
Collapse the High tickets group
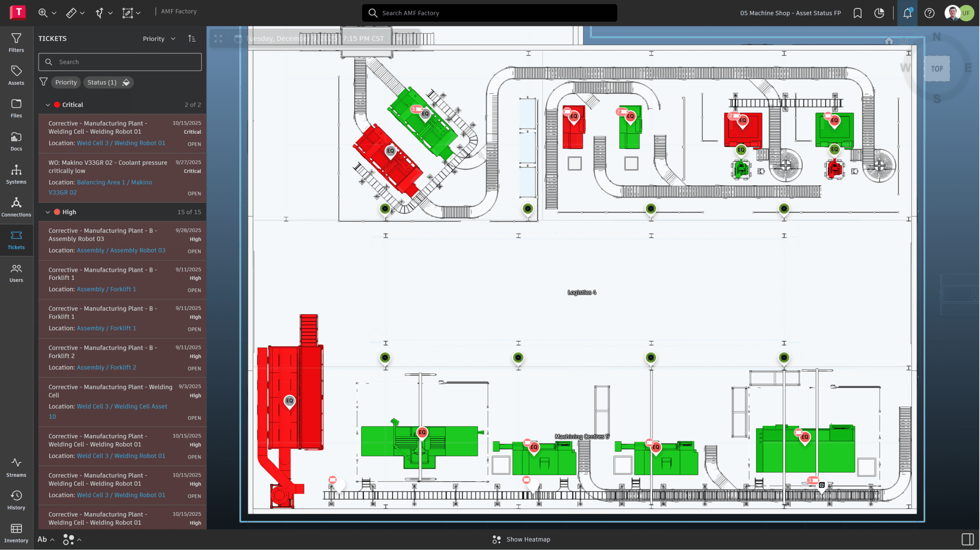[x=48, y=212]
